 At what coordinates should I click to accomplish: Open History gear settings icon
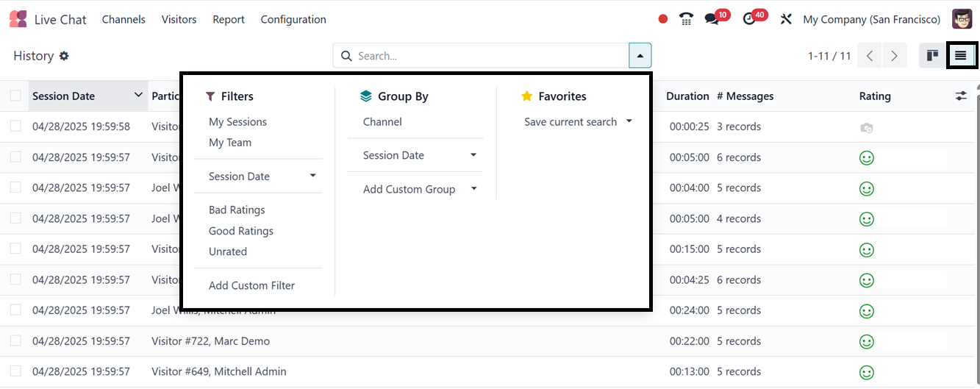click(64, 56)
